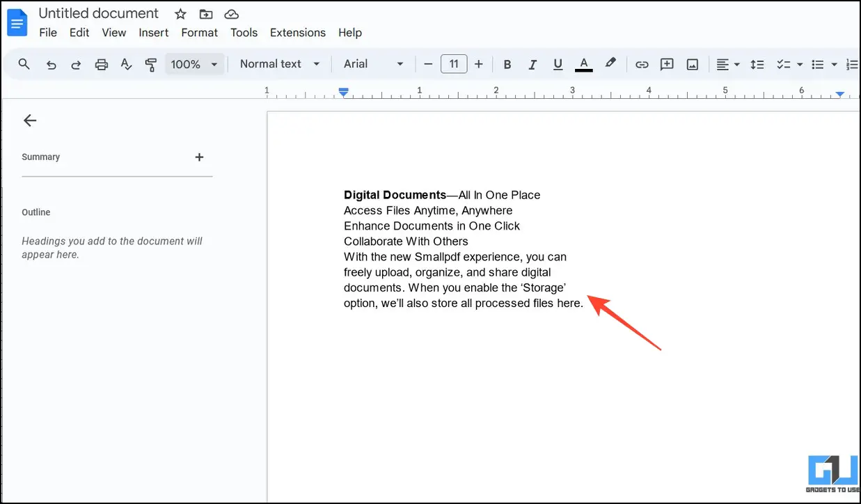Open the Edit menu

pyautogui.click(x=79, y=33)
